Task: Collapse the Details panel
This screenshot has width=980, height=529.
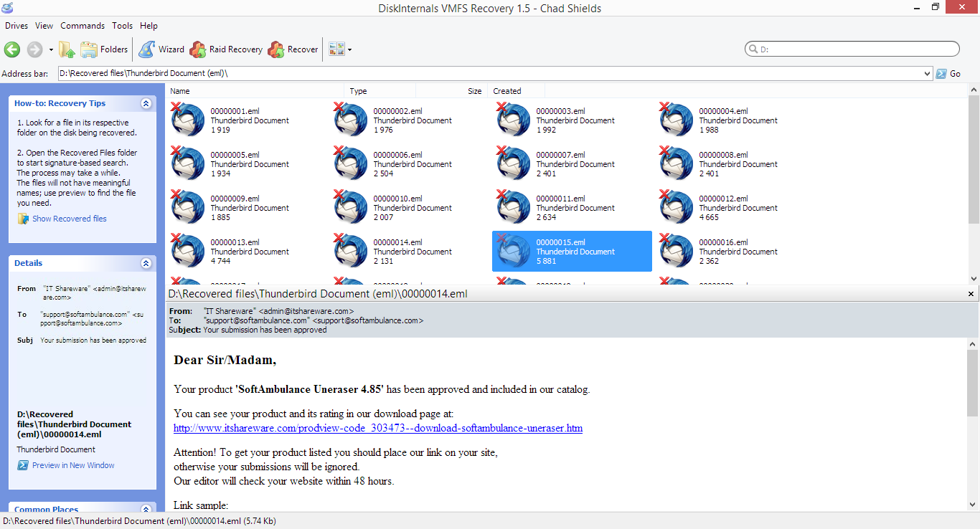Action: pyautogui.click(x=146, y=263)
